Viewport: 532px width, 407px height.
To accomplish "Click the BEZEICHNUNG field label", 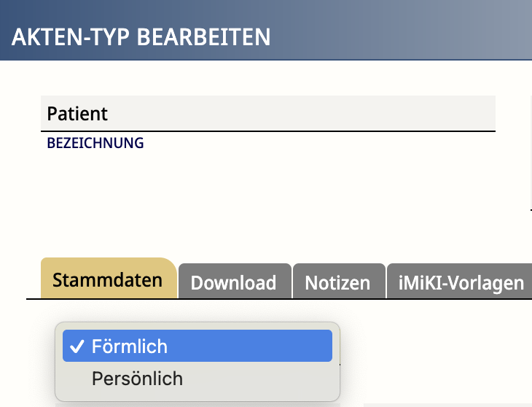I will coord(95,144).
